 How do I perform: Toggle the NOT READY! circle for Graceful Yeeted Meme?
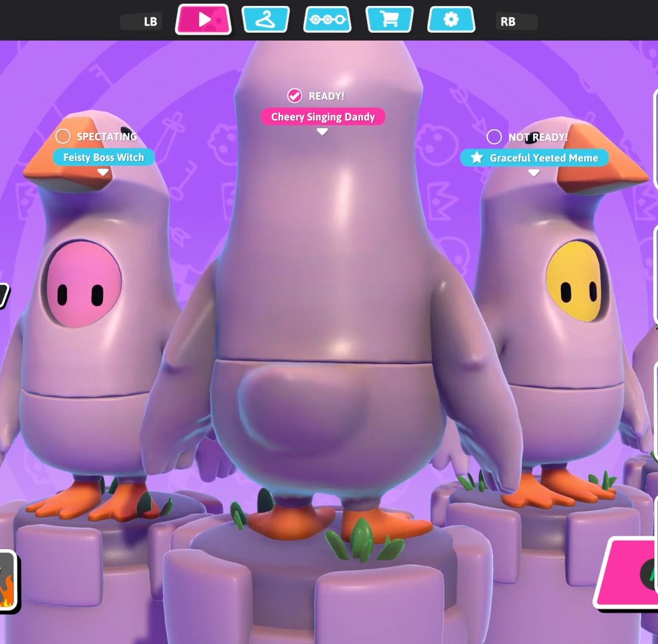click(494, 137)
